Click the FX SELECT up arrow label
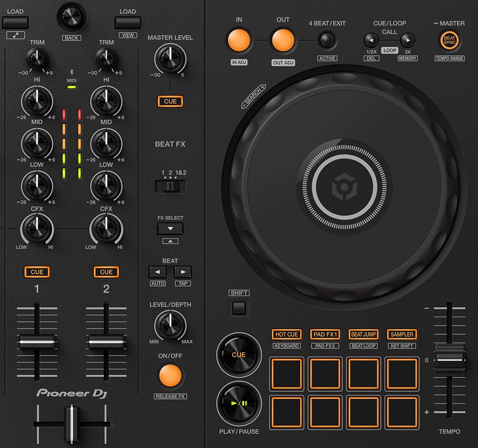 171,241
